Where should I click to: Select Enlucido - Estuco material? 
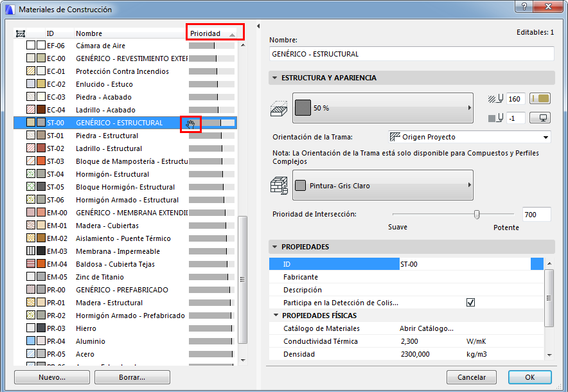point(125,84)
